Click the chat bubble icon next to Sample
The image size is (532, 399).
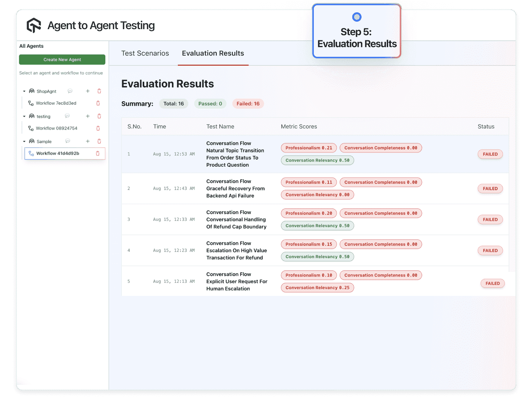(x=68, y=141)
